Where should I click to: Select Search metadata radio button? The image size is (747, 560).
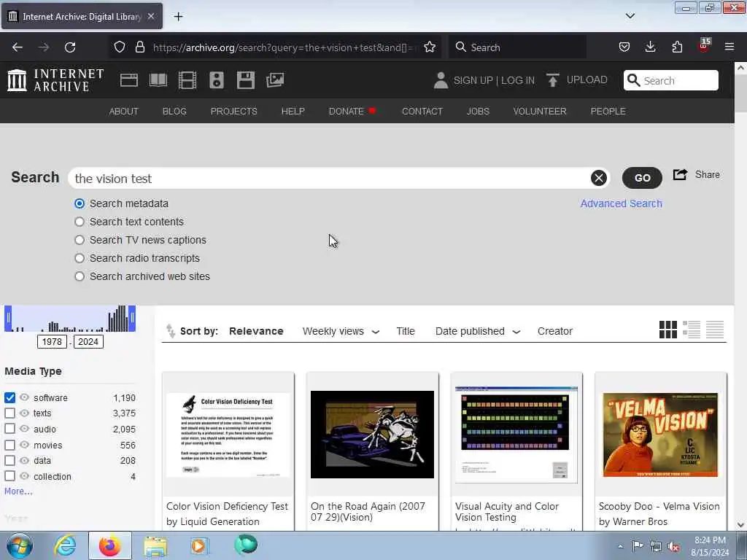[80, 204]
